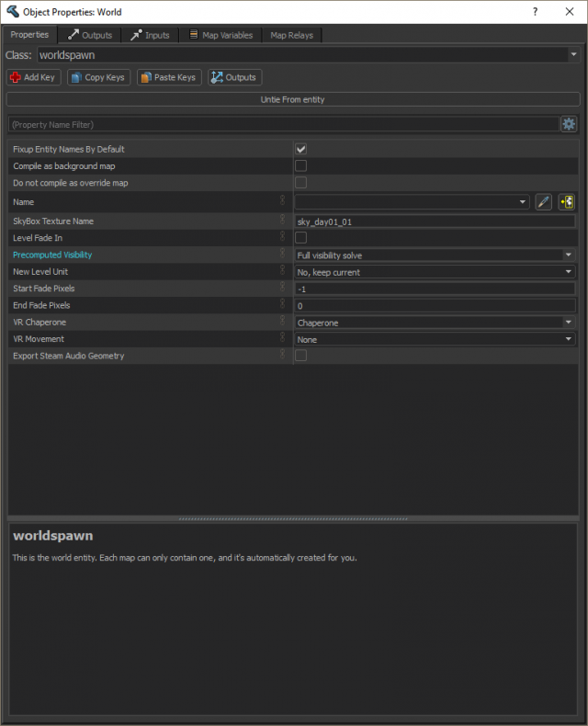
Task: Enable Compile as background map checkbox
Action: click(x=301, y=165)
